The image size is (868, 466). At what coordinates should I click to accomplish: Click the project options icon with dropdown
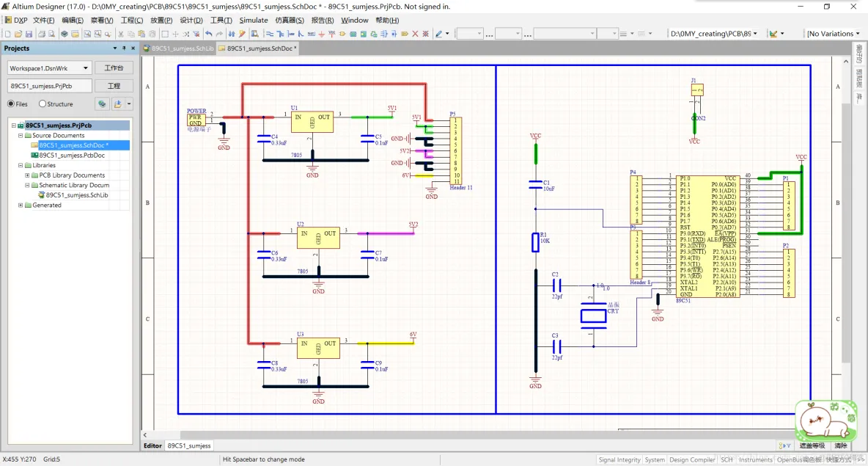(x=122, y=103)
